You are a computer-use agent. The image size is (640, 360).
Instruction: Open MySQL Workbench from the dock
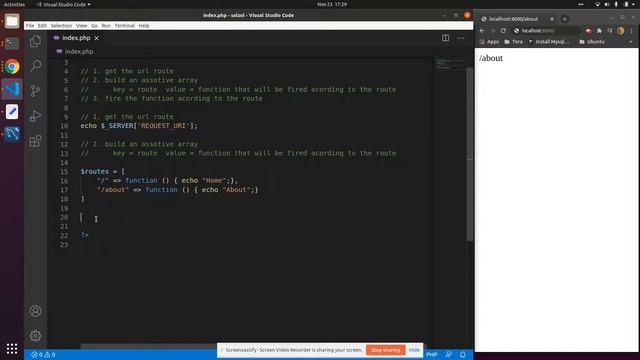[12, 134]
